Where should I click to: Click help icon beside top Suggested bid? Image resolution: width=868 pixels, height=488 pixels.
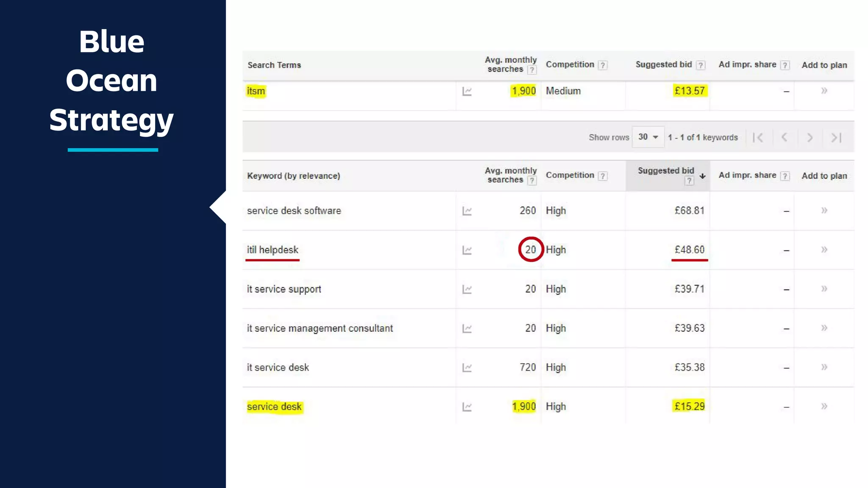click(701, 65)
